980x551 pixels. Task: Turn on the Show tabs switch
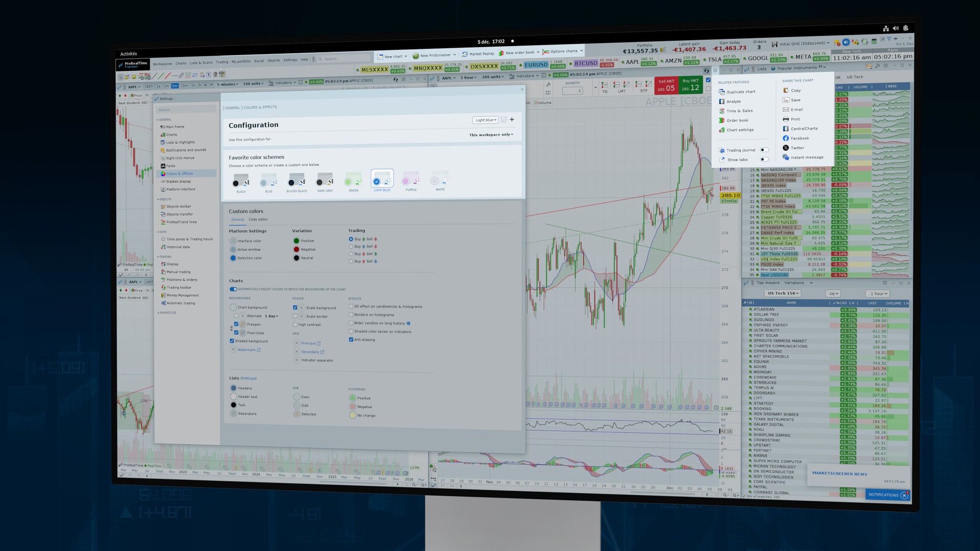[764, 160]
